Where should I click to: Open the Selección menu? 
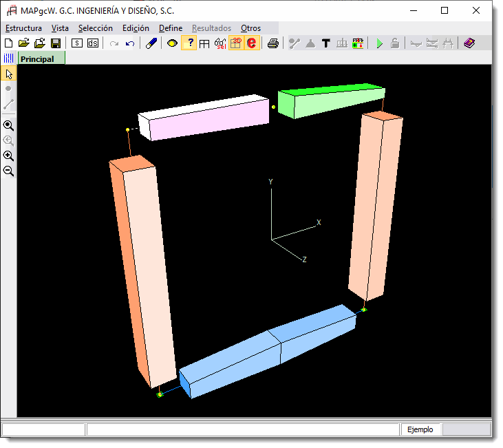(x=96, y=28)
